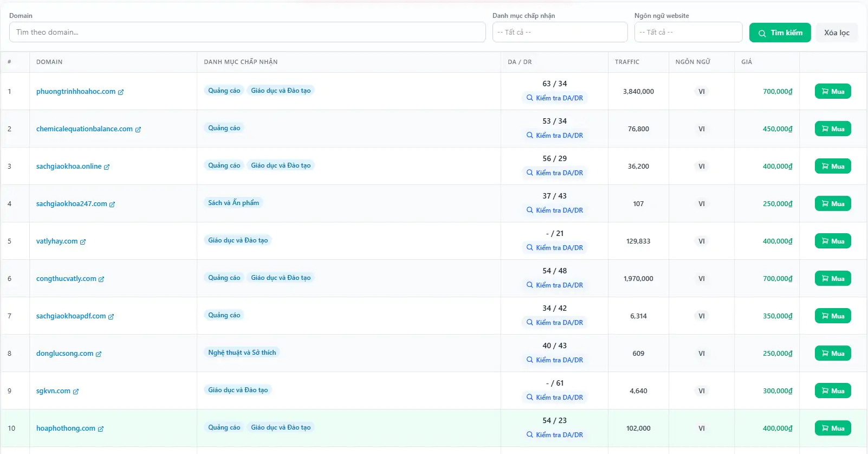Check DA/DR for sgkvn.com
The image size is (868, 454).
coord(555,398)
